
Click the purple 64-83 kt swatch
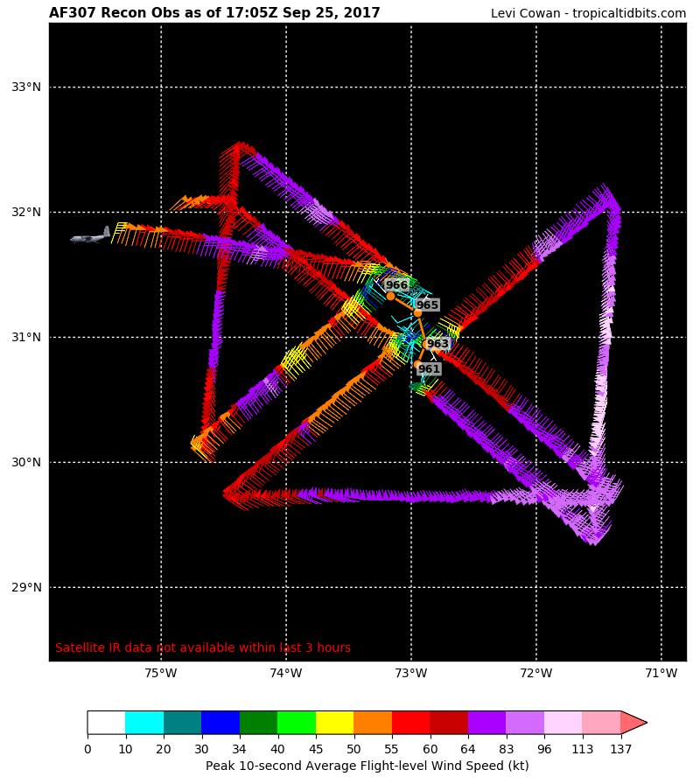click(x=487, y=723)
